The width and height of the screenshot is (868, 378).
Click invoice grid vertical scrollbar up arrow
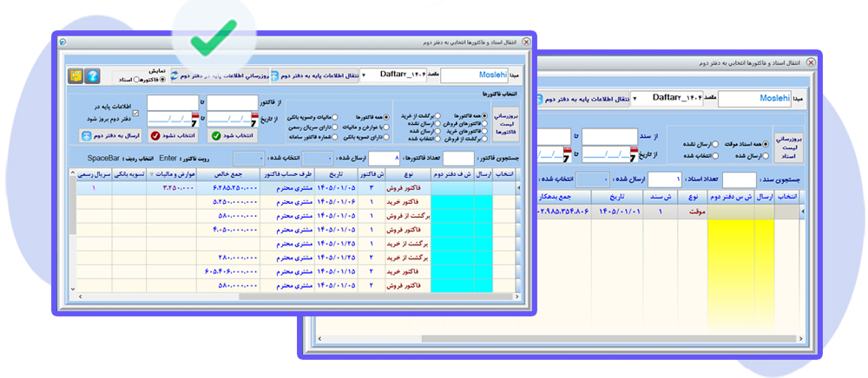pos(73,174)
